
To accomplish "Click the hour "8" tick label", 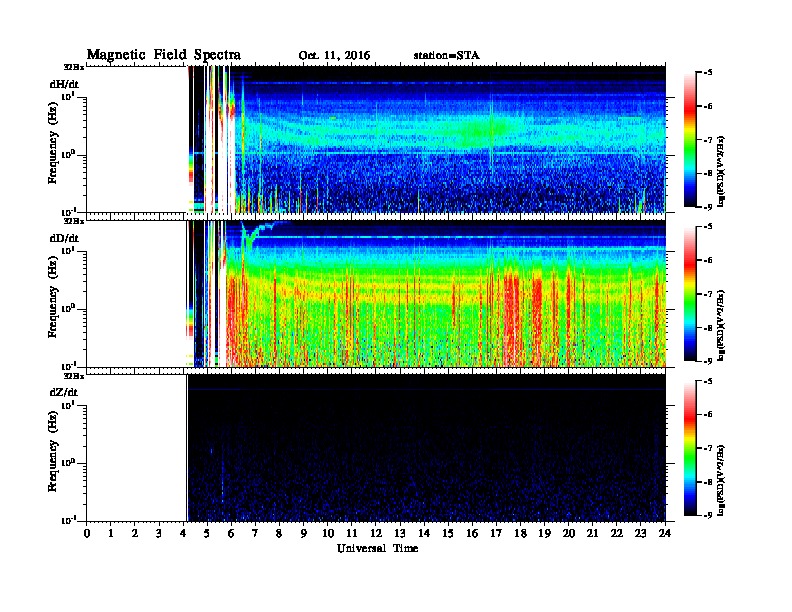I will point(279,533).
